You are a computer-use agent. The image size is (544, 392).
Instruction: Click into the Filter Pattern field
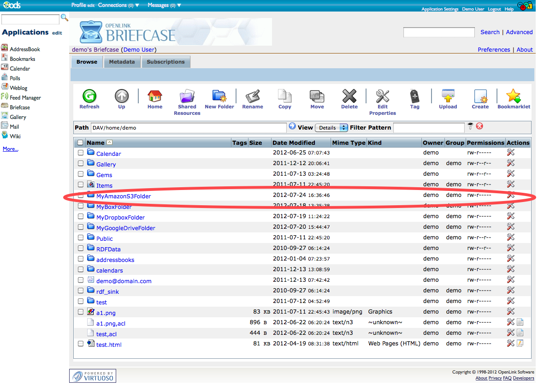428,128
